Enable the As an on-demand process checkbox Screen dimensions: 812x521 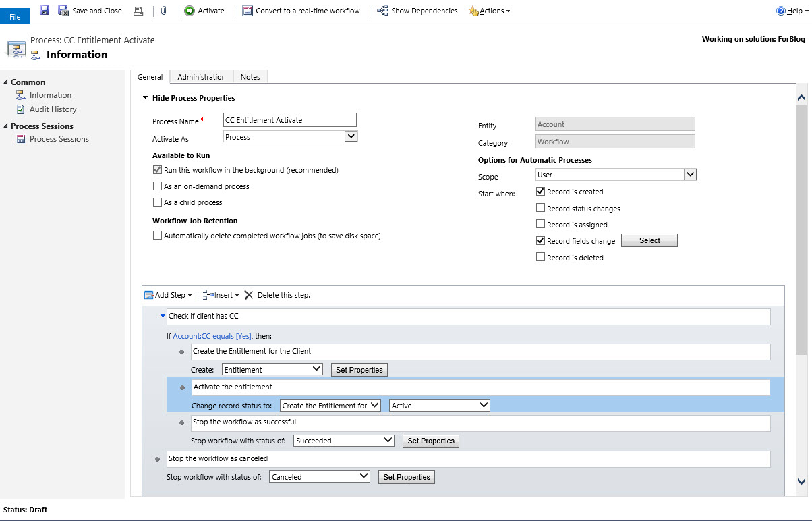pyautogui.click(x=158, y=186)
